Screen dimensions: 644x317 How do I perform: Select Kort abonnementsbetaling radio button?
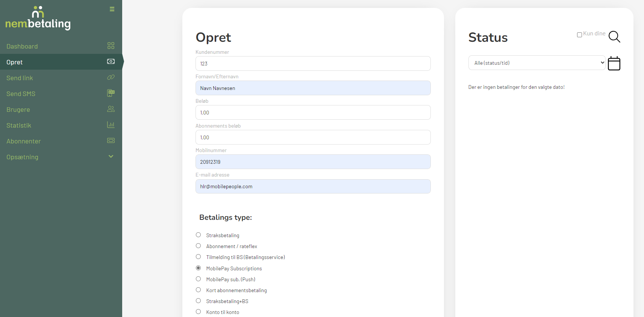click(199, 290)
